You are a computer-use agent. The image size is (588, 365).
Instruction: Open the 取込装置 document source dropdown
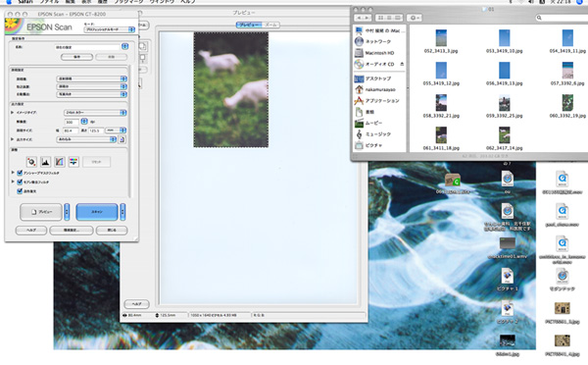(x=91, y=86)
